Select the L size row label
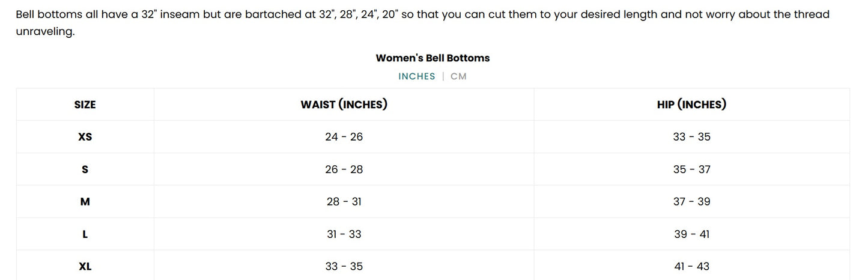The width and height of the screenshot is (868, 280). click(x=85, y=234)
